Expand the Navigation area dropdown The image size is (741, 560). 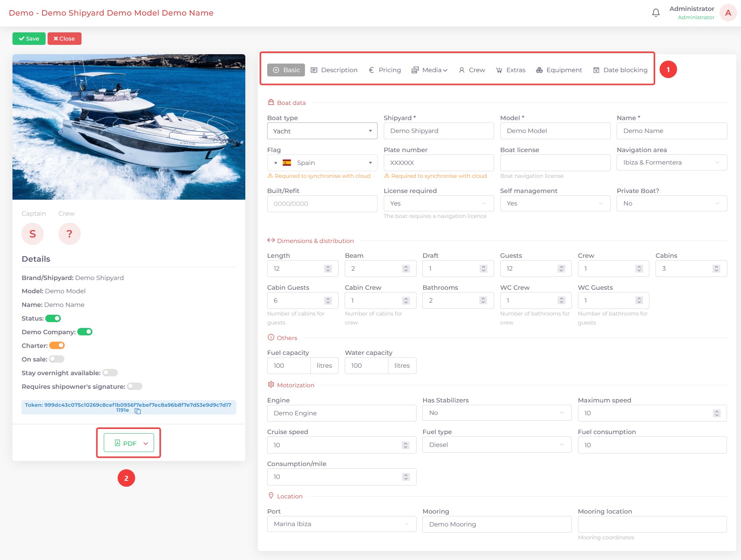pos(672,163)
